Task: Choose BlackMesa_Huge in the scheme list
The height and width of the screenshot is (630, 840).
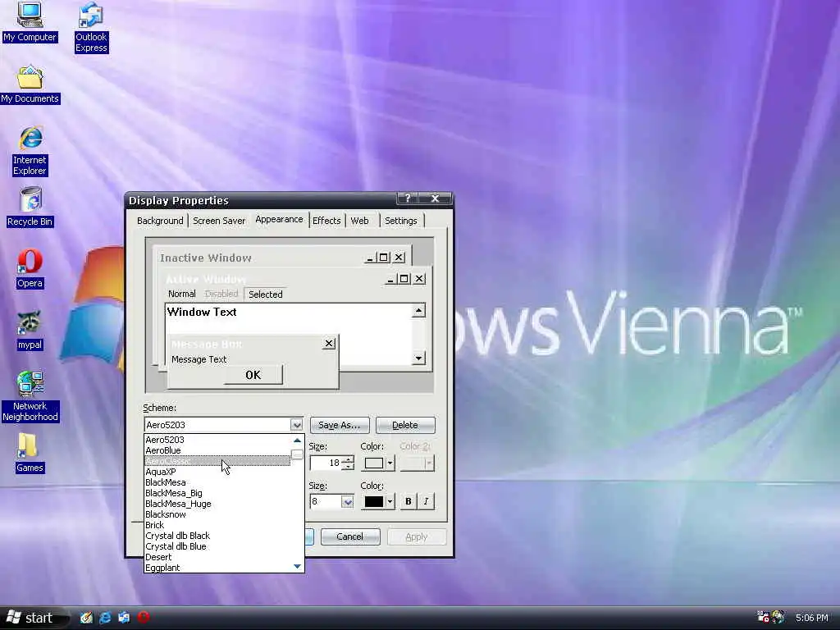Action: click(x=217, y=504)
